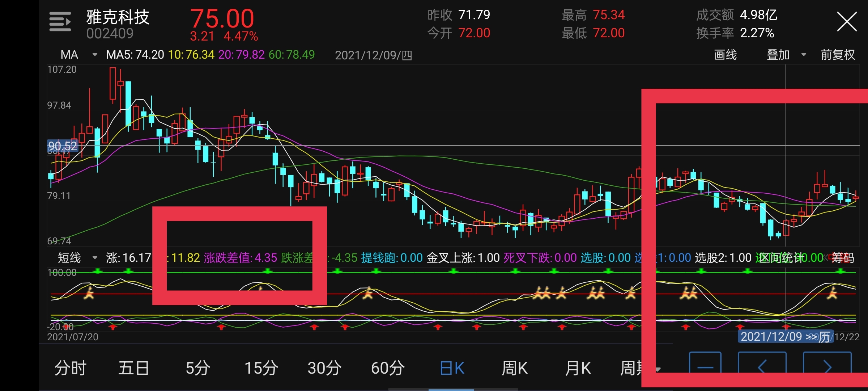Open 区间统计 range statistics
This screenshot has height=391, width=868.
(x=779, y=258)
